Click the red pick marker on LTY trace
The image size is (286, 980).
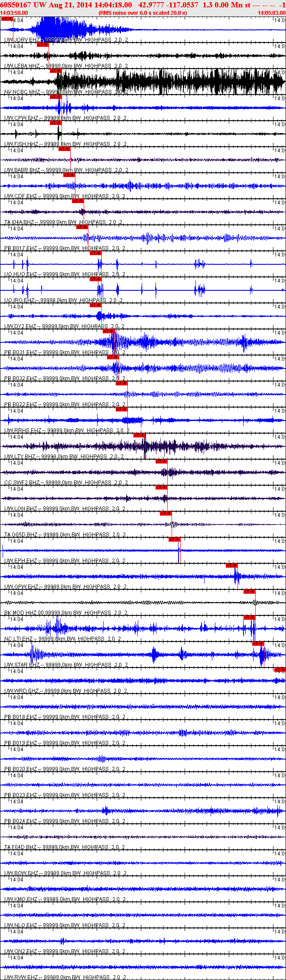tap(140, 435)
